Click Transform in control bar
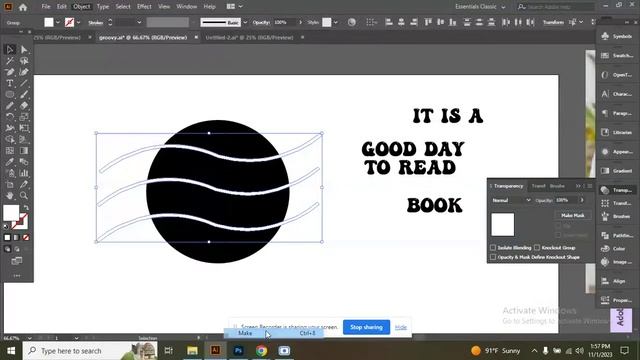This screenshot has width=640, height=360. click(553, 22)
